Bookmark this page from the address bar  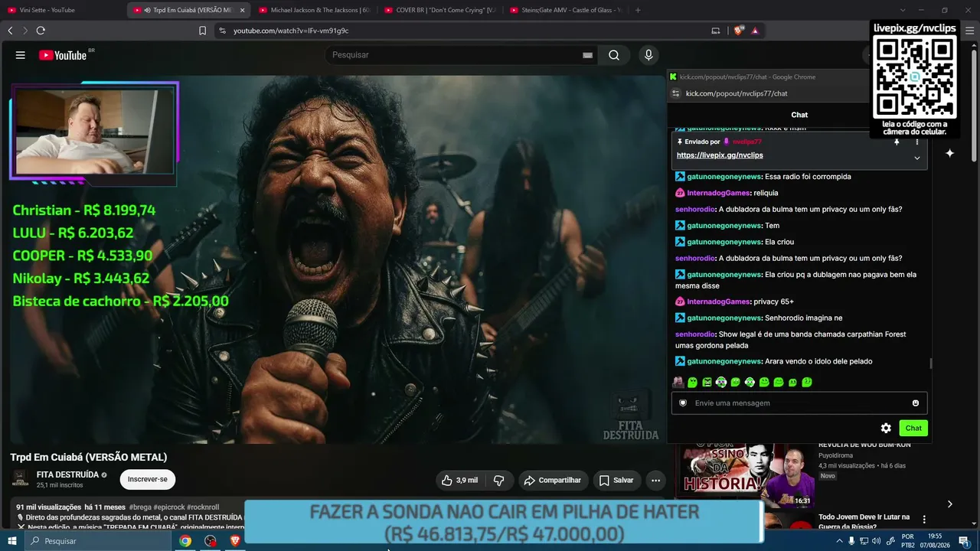point(202,31)
